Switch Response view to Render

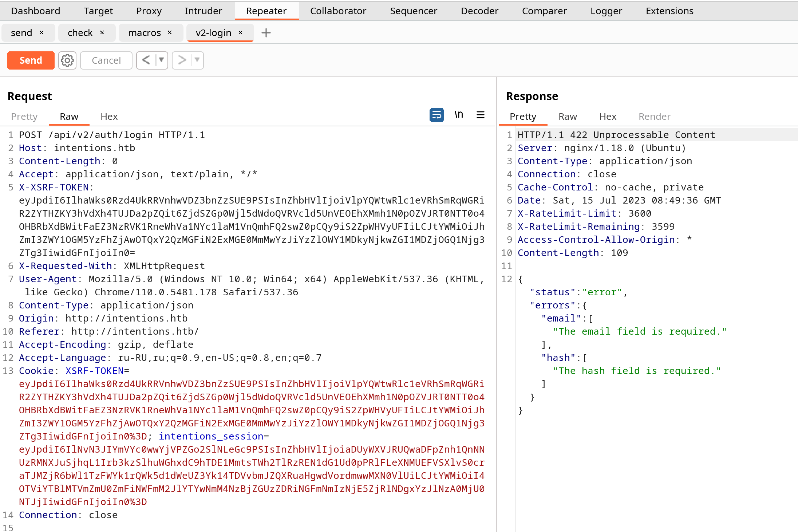(655, 117)
